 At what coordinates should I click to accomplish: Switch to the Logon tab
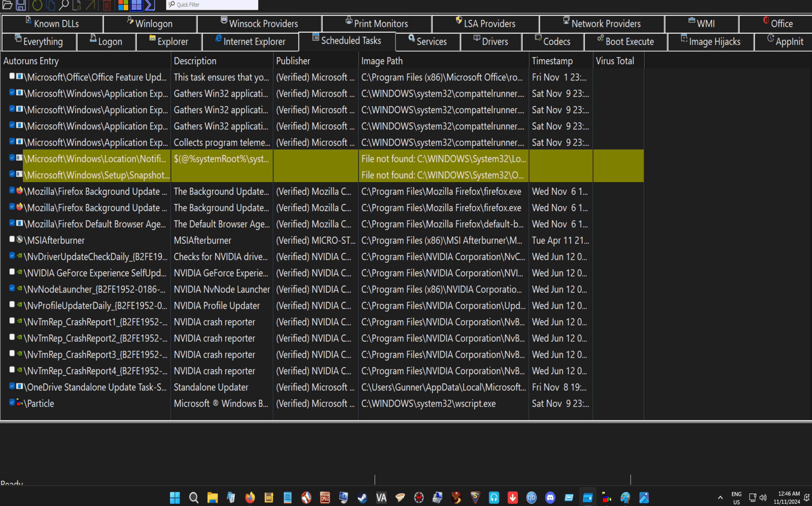point(106,41)
